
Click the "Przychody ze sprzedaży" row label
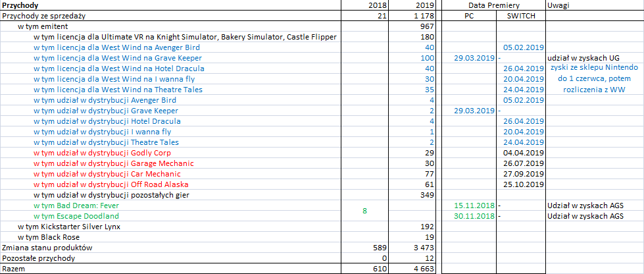[x=43, y=16]
